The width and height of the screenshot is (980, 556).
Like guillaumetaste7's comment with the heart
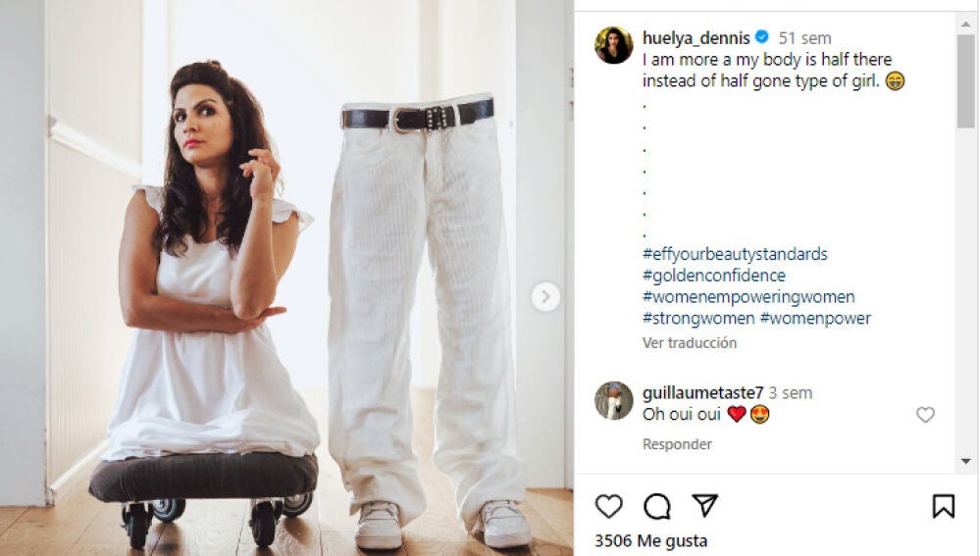pyautogui.click(x=925, y=415)
